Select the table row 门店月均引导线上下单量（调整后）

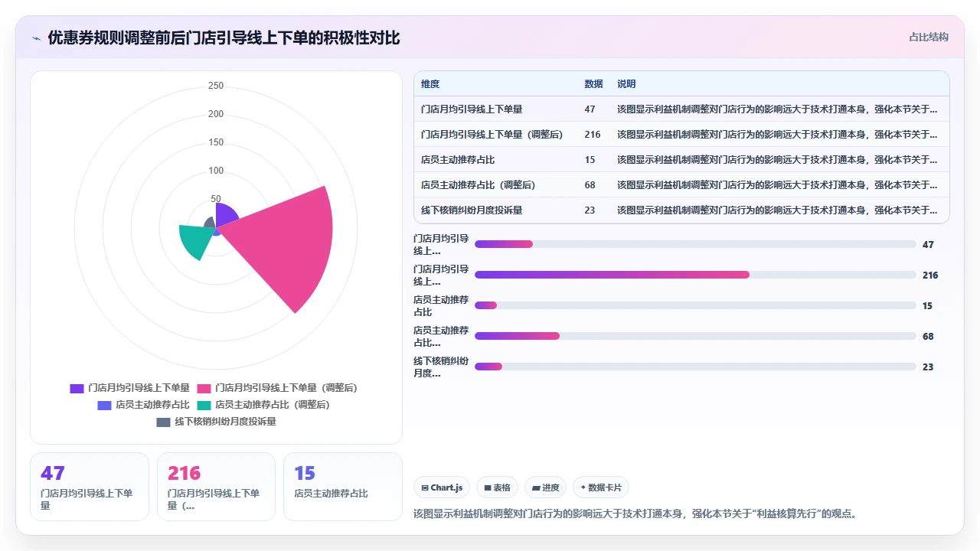click(681, 135)
